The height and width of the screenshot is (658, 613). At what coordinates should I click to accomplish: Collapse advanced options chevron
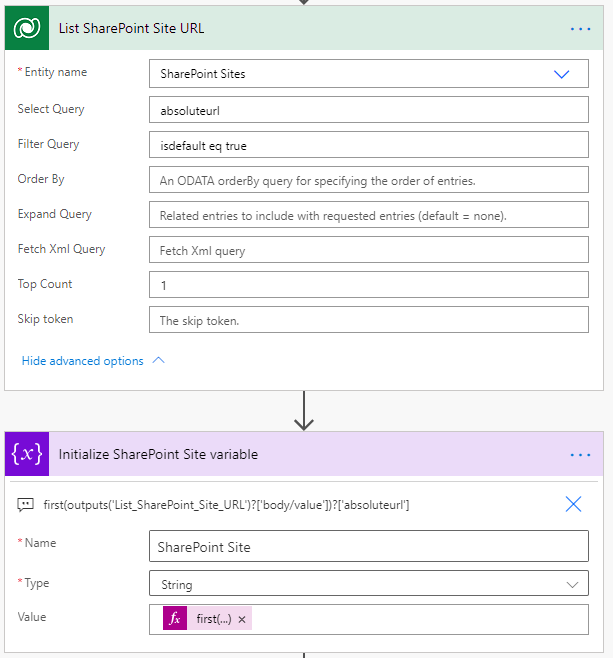click(159, 361)
